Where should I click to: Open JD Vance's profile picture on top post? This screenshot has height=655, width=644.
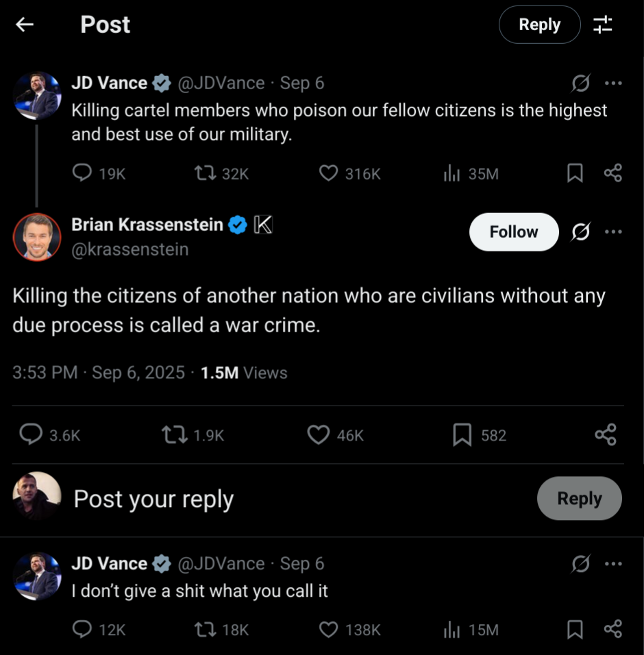click(x=37, y=96)
